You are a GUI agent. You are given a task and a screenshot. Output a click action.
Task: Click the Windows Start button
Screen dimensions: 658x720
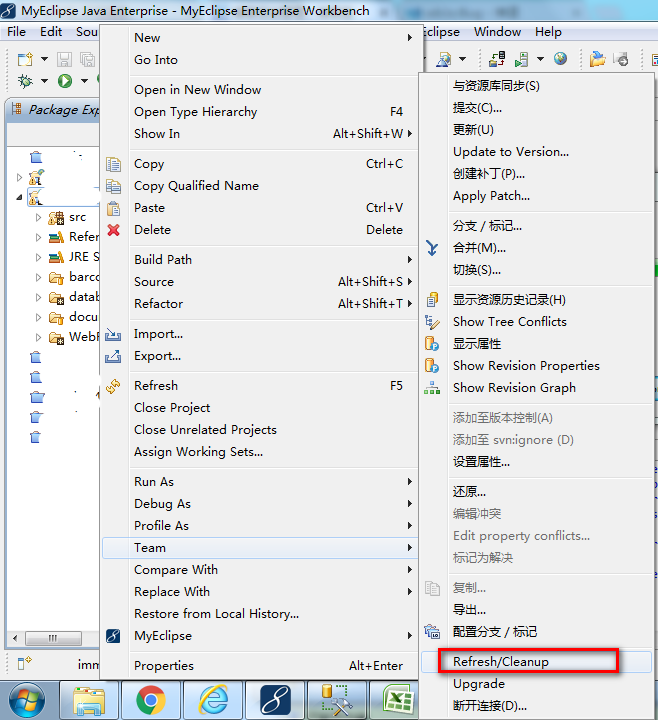[x=27, y=701]
